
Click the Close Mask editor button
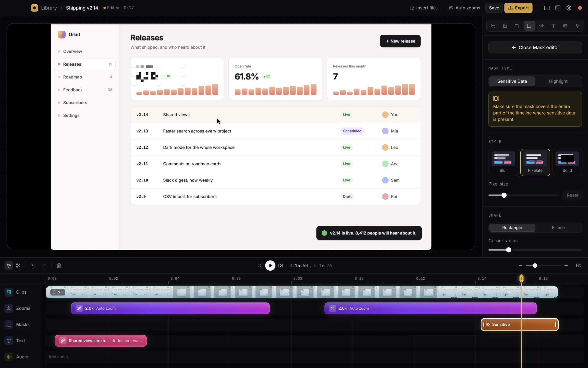535,47
